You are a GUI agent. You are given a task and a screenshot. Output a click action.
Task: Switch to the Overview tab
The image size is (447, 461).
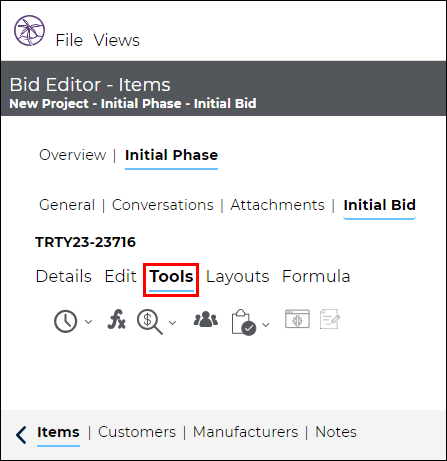point(73,155)
